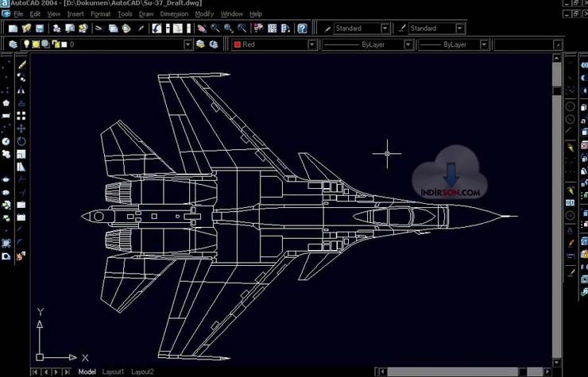
Task: Click the Undo arrow icon
Action: click(x=157, y=29)
